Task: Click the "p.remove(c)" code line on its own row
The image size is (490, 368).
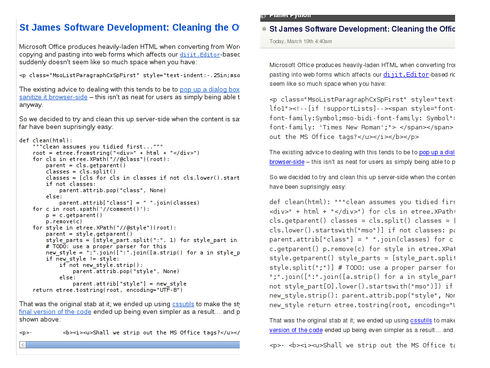Action: [x=64, y=221]
